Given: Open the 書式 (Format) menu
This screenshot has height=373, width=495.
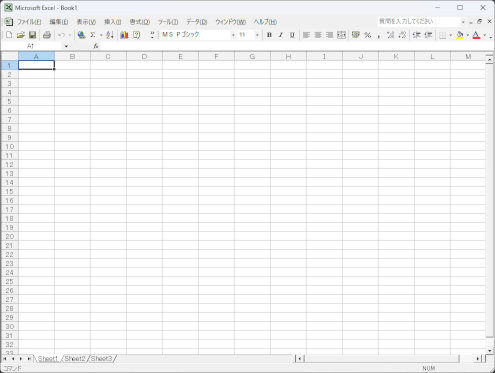Looking at the screenshot, I should pos(139,22).
